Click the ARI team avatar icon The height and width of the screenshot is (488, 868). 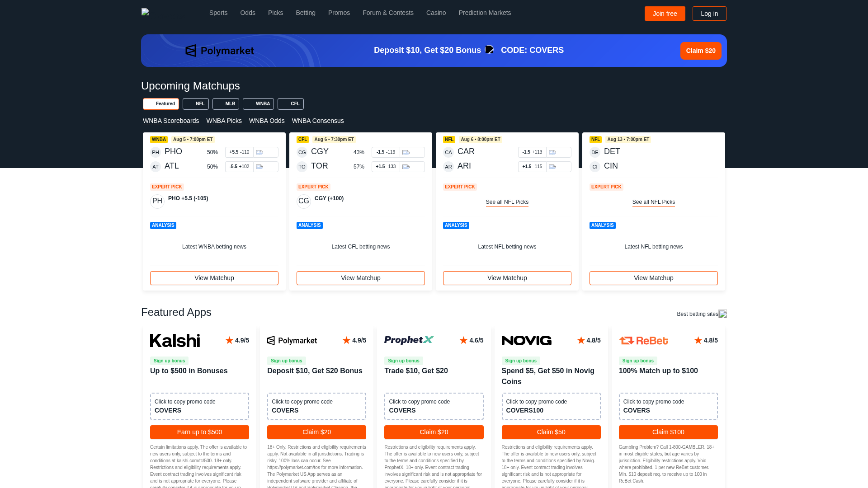448,167
